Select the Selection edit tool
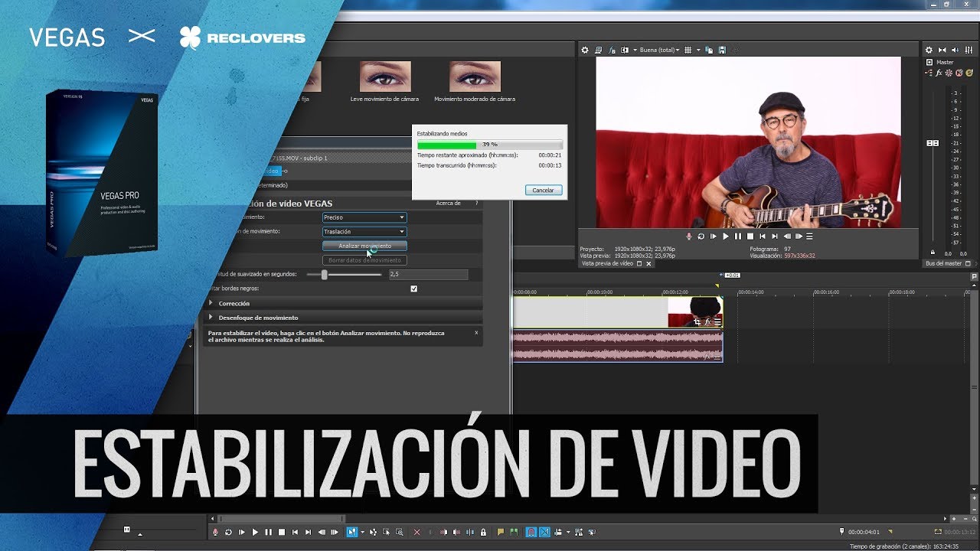Screen dimensions: 980x551 386,532
